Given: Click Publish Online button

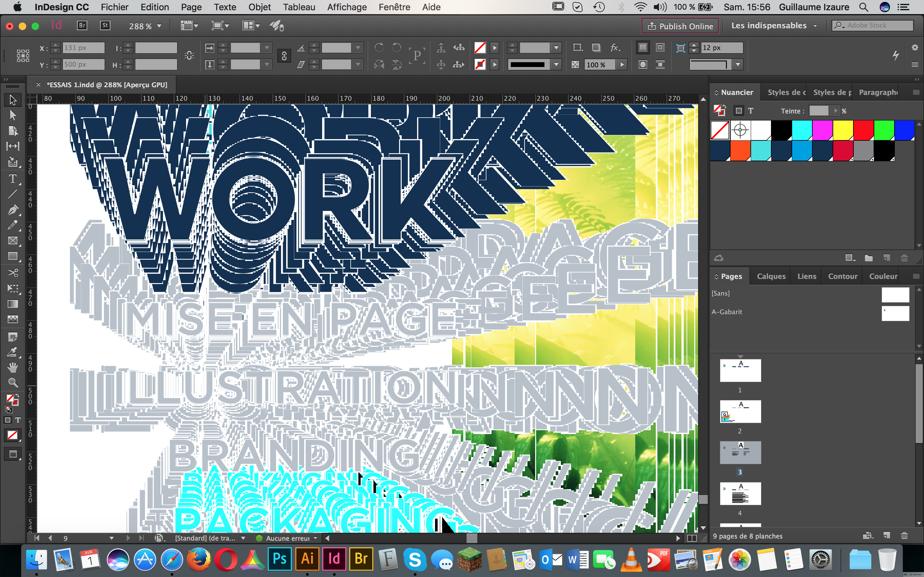Looking at the screenshot, I should (679, 26).
